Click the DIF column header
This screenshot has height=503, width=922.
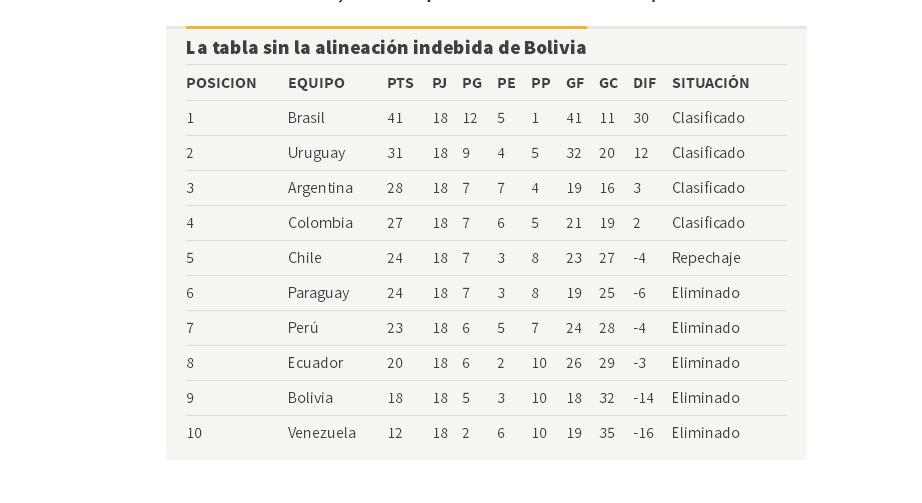(644, 83)
